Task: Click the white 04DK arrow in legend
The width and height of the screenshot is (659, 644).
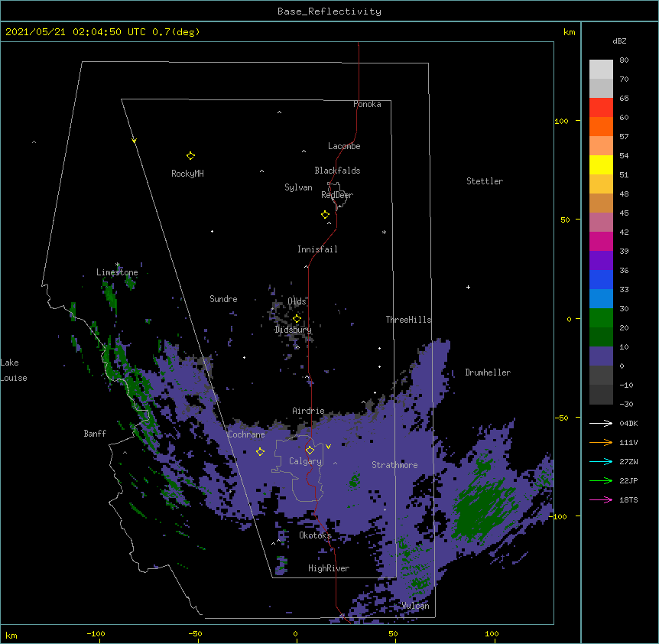Action: (x=601, y=423)
